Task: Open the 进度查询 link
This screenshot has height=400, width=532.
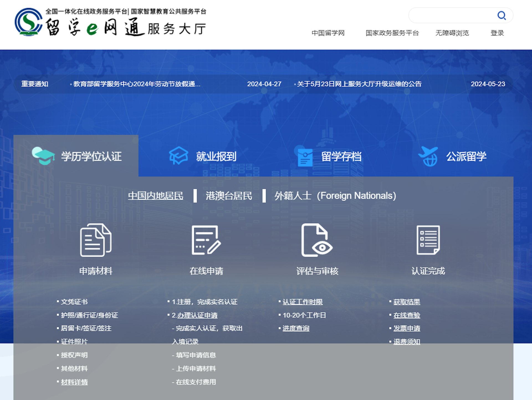Action: pos(296,328)
